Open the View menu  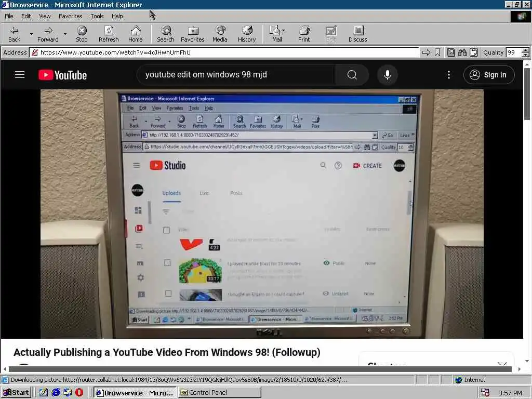pyautogui.click(x=45, y=16)
